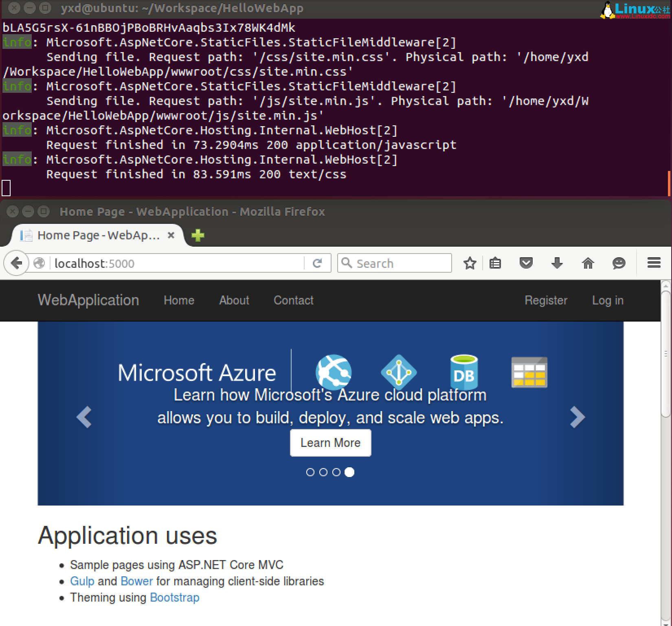This screenshot has height=626, width=672.
Task: Select the second carousel indicator dot
Action: point(323,472)
